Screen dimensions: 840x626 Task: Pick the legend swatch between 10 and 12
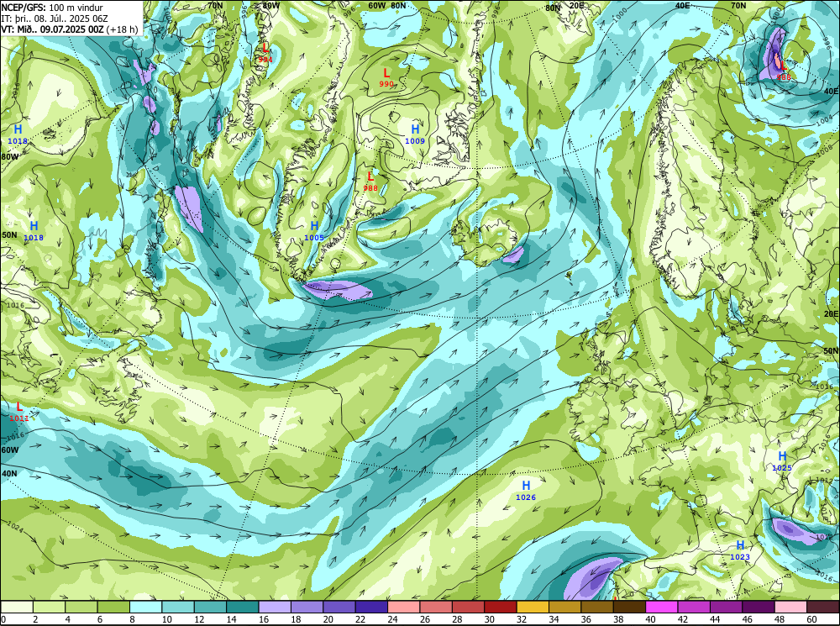[x=178, y=607]
